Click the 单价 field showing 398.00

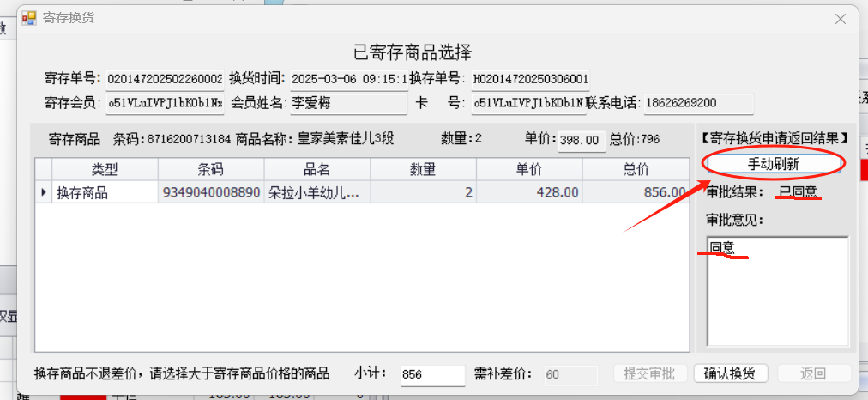coord(582,140)
